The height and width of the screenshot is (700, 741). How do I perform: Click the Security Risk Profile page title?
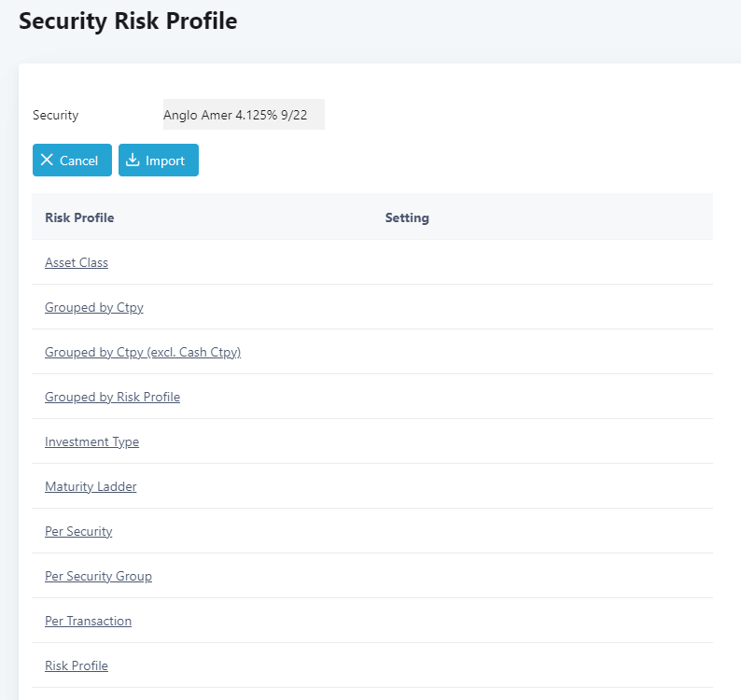(x=128, y=21)
